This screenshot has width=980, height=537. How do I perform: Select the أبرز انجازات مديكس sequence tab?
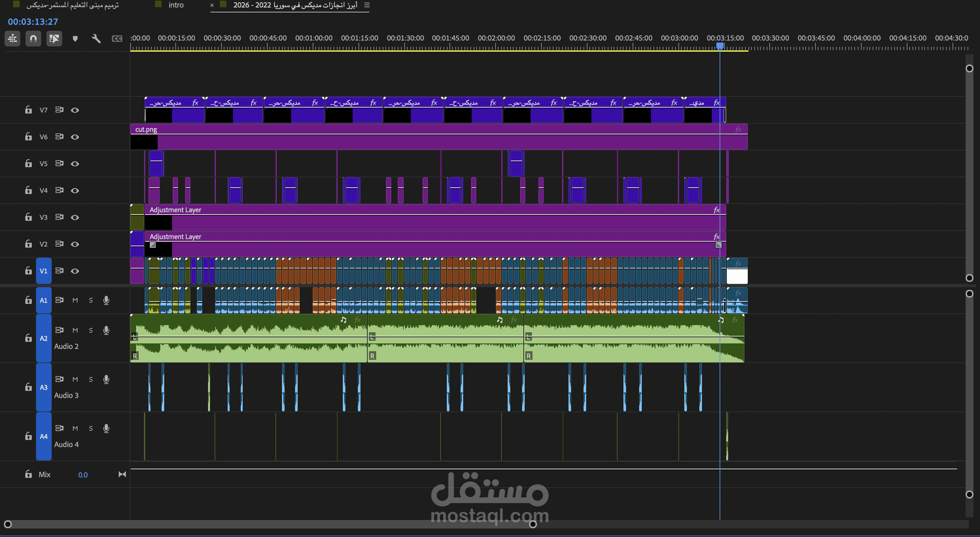pos(295,5)
